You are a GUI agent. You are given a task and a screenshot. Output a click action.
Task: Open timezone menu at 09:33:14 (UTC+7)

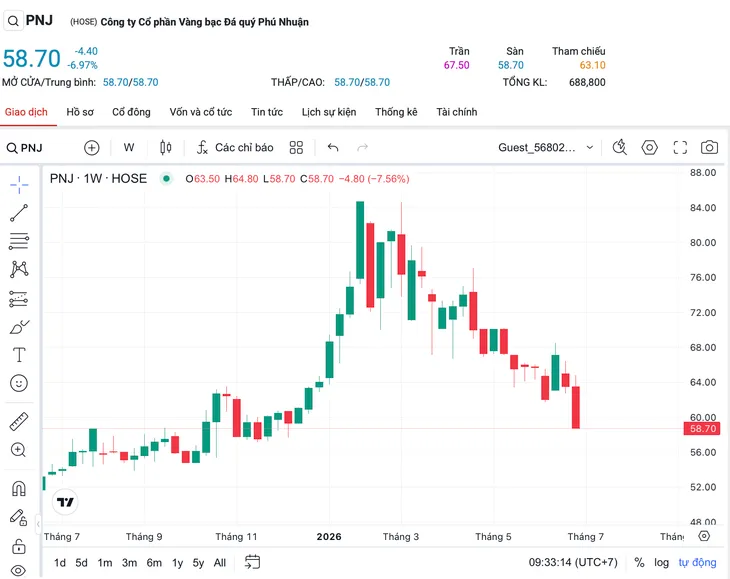pos(573,563)
